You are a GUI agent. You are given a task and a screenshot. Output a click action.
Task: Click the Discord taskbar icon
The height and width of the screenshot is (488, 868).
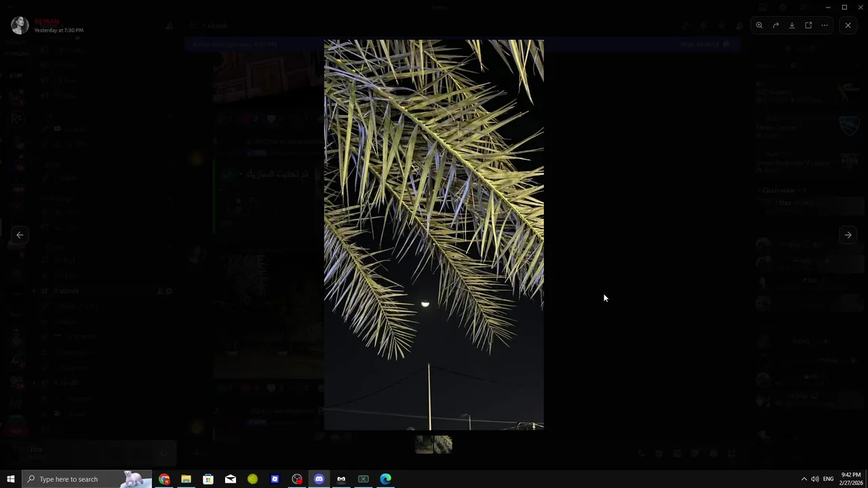pos(319,479)
